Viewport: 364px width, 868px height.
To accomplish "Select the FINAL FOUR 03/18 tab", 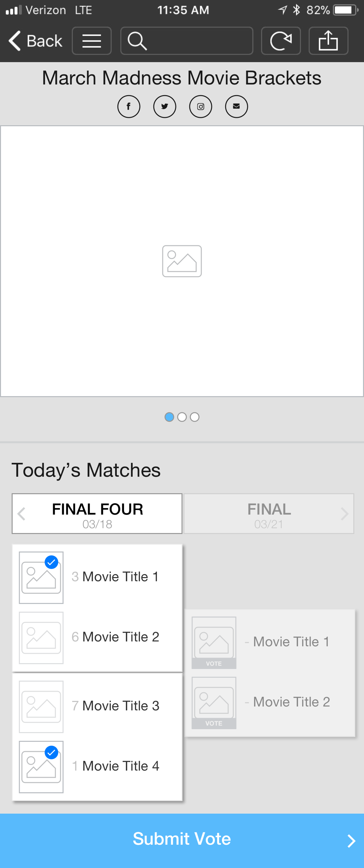I will [x=97, y=514].
